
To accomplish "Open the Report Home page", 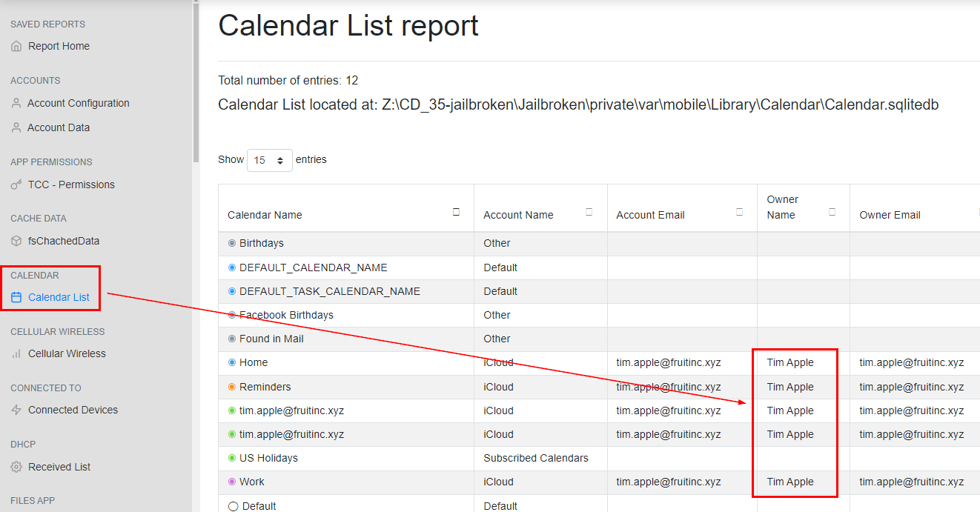I will click(59, 47).
